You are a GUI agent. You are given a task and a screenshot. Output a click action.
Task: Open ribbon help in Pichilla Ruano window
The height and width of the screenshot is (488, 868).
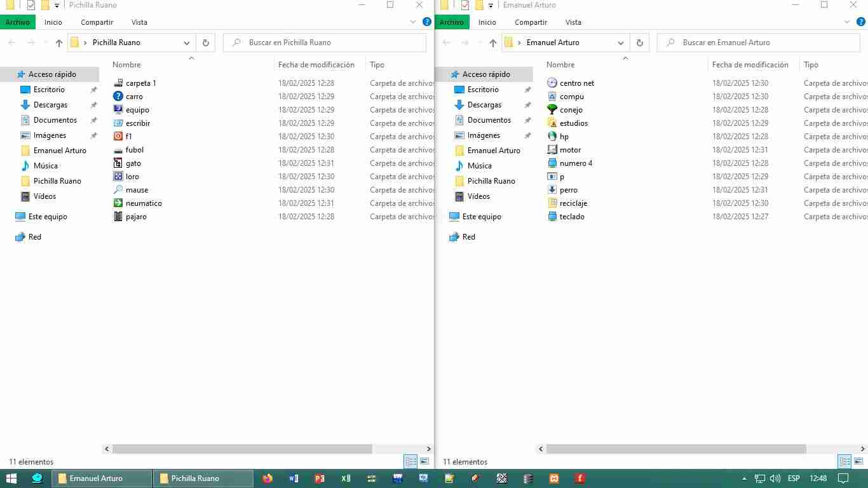427,22
